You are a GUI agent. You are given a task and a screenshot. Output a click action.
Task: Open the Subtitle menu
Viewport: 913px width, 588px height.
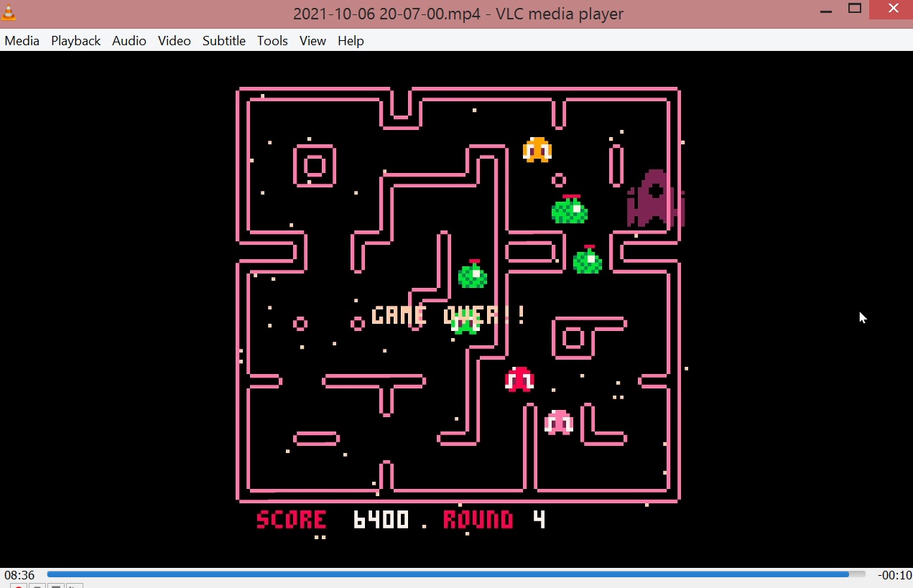click(x=224, y=41)
